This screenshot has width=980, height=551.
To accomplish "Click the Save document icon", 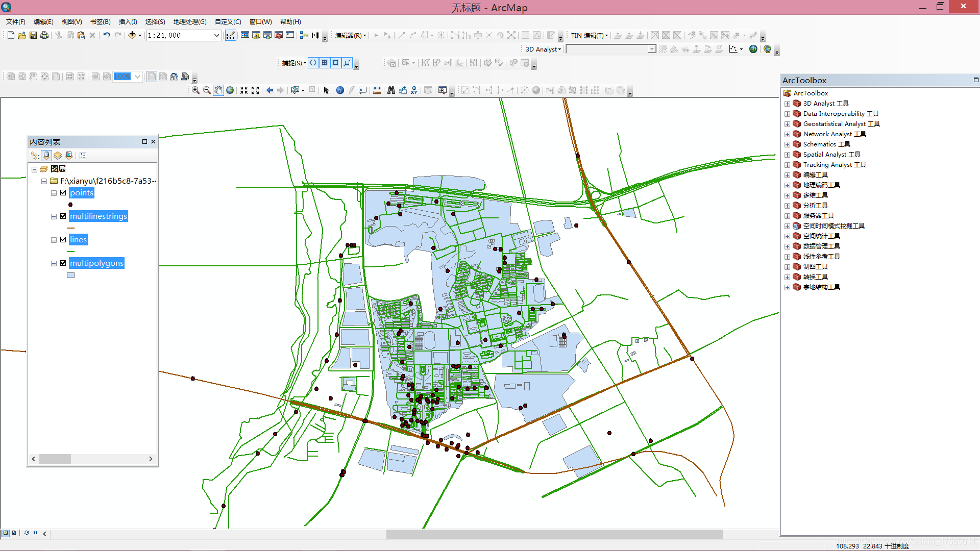I will (33, 35).
